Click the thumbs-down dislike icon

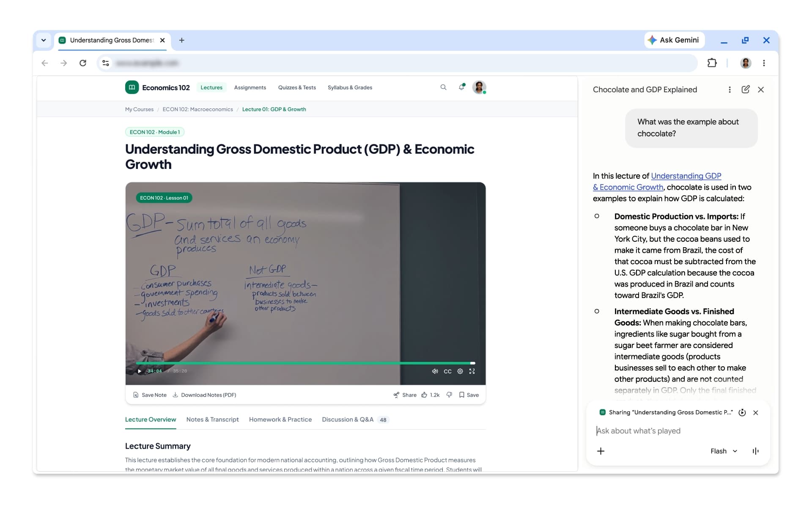click(x=449, y=395)
